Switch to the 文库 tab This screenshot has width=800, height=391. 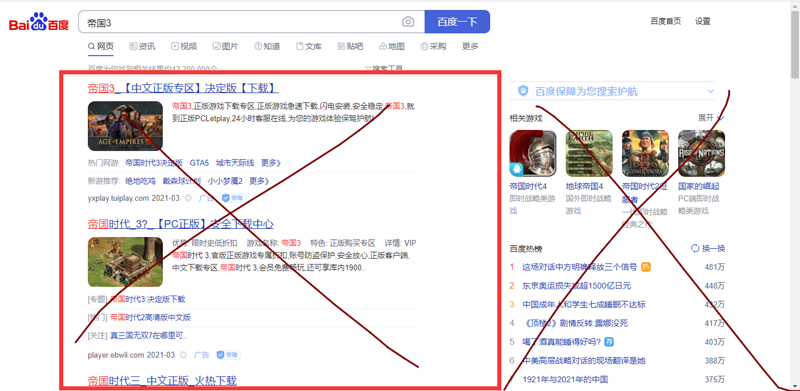(309, 46)
